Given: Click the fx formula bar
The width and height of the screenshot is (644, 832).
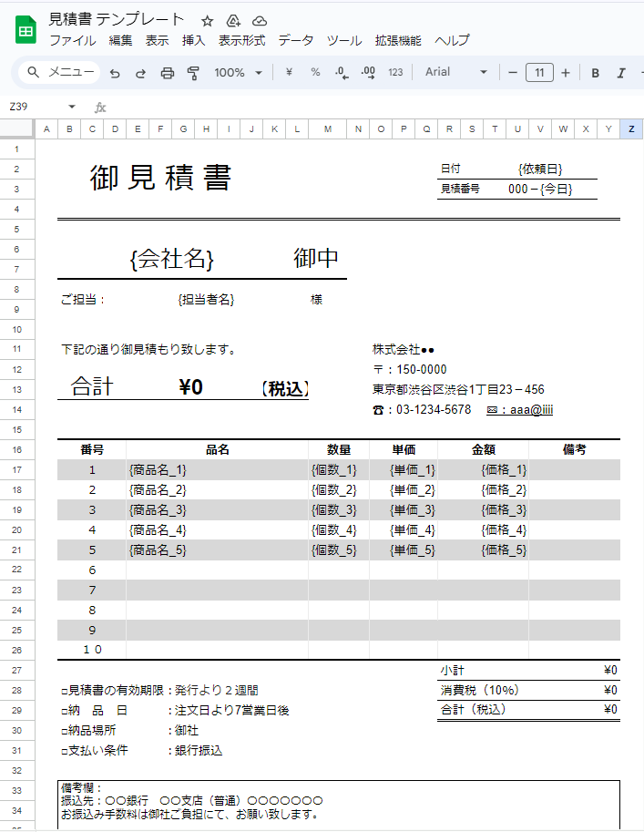Looking at the screenshot, I should point(372,108).
